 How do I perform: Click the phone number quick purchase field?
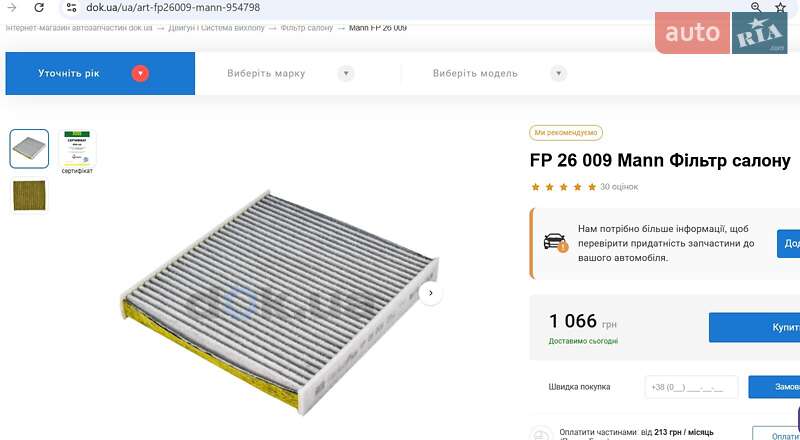(691, 387)
